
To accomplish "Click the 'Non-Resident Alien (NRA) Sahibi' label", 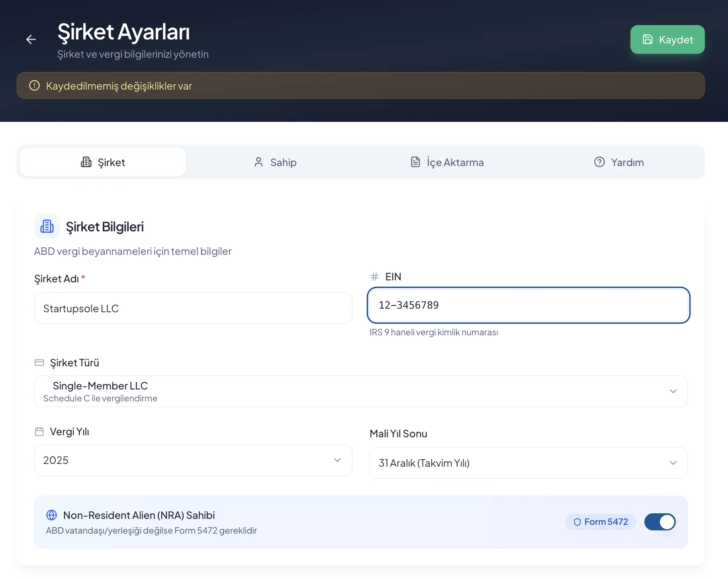I will point(139,515).
